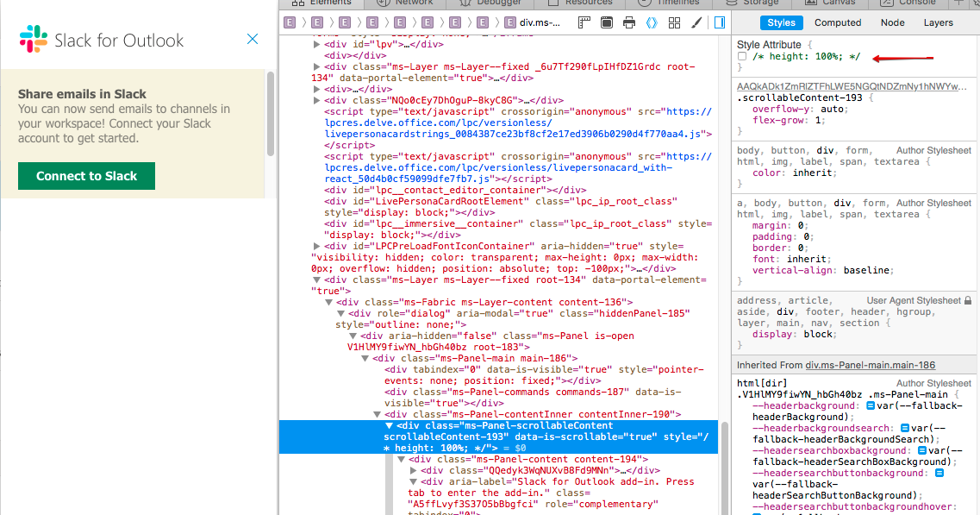Viewport: 980px width, 515px height.
Task: Open the Console inspector tab
Action: click(908, 3)
